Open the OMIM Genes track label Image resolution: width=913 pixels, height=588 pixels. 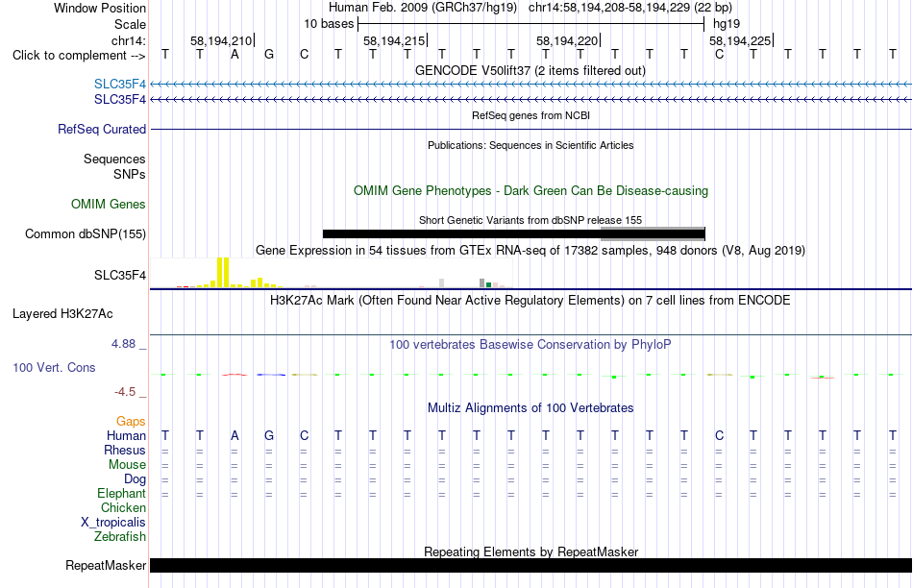point(109,204)
